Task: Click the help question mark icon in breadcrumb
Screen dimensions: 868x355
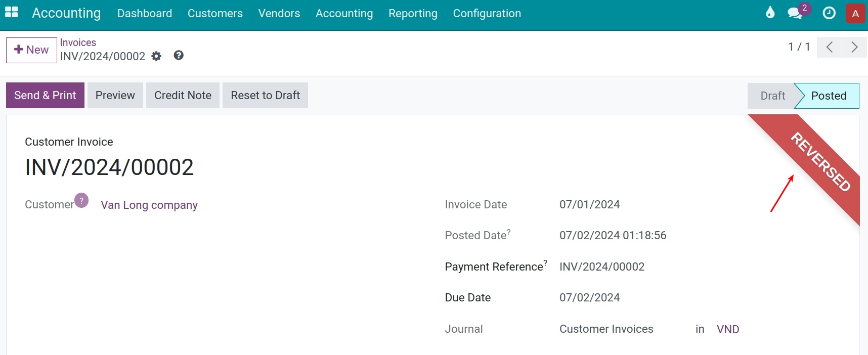Action: pos(179,56)
